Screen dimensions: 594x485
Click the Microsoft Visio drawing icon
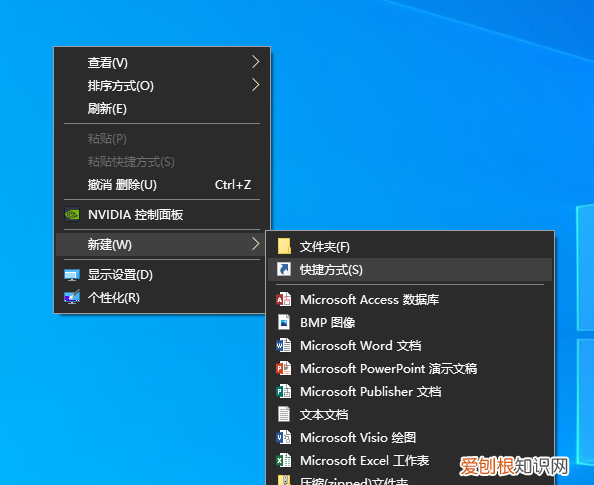click(x=284, y=437)
